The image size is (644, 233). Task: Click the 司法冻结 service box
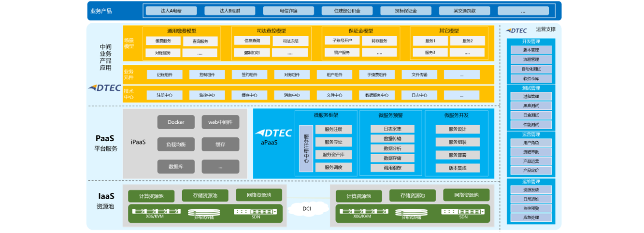click(290, 41)
